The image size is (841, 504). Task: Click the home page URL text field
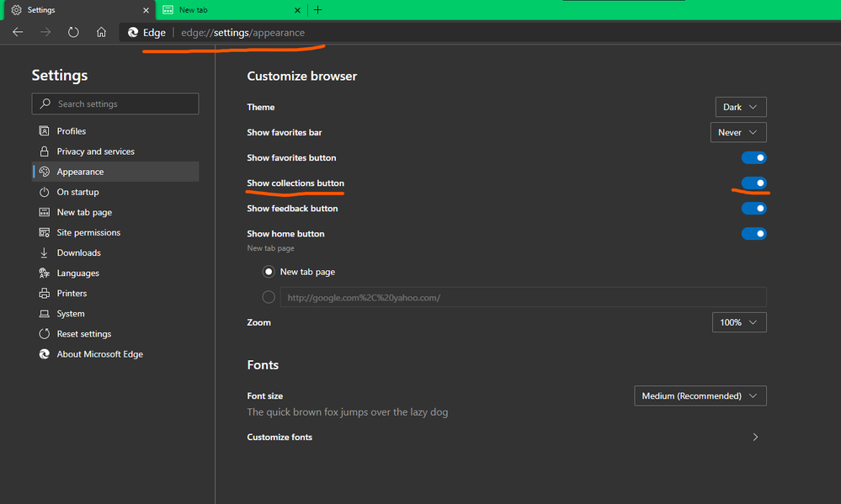[523, 297]
